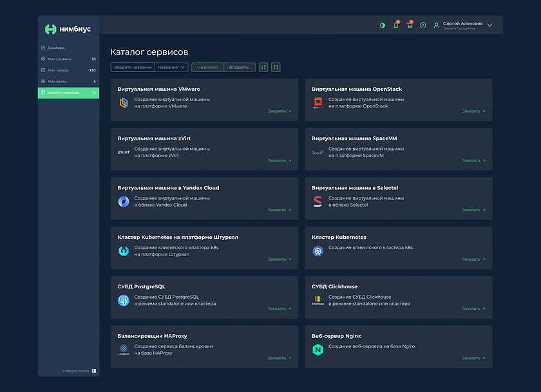Click the help question mark icon

[x=423, y=25]
